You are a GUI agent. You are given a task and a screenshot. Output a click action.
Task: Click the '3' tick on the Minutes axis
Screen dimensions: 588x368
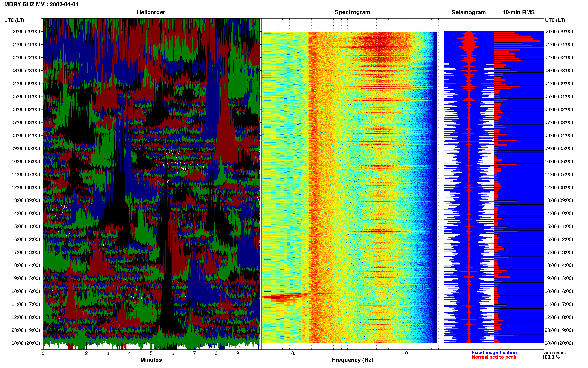click(108, 353)
